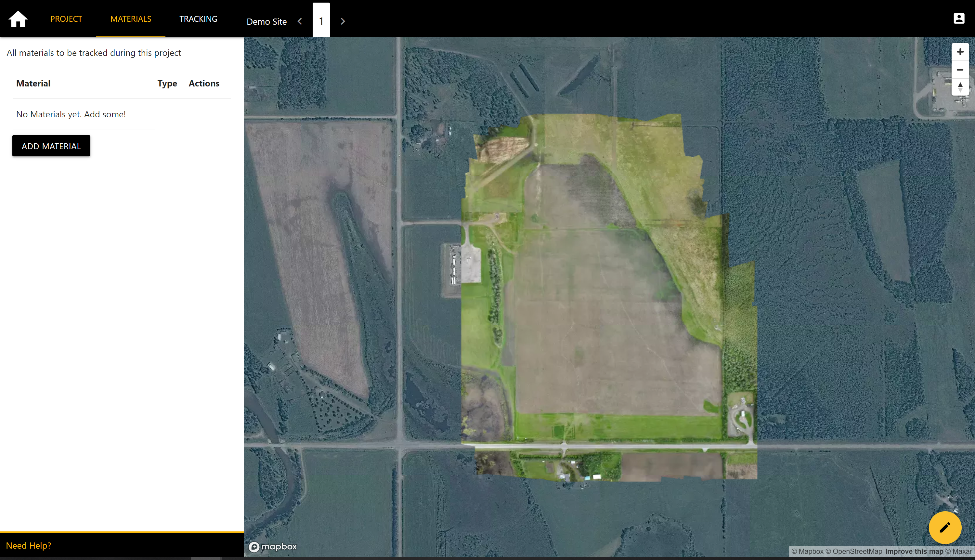975x560 pixels.
Task: Click the Improve this map link
Action: pyautogui.click(x=914, y=551)
